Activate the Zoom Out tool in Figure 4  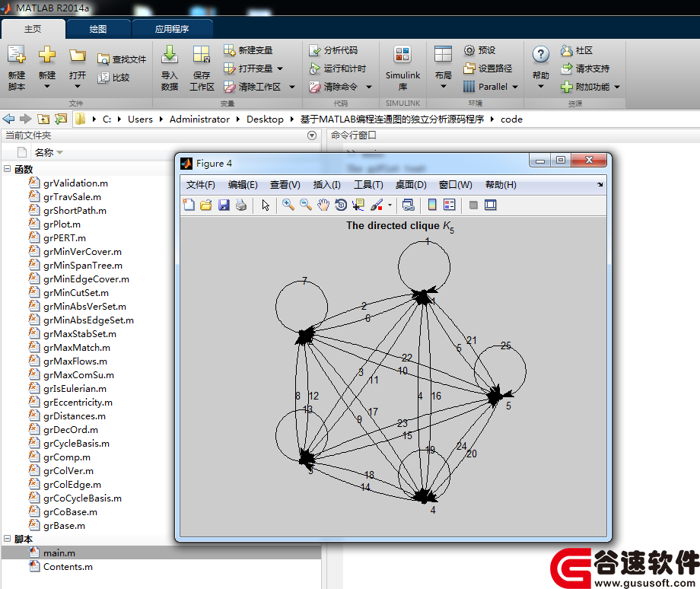click(306, 205)
